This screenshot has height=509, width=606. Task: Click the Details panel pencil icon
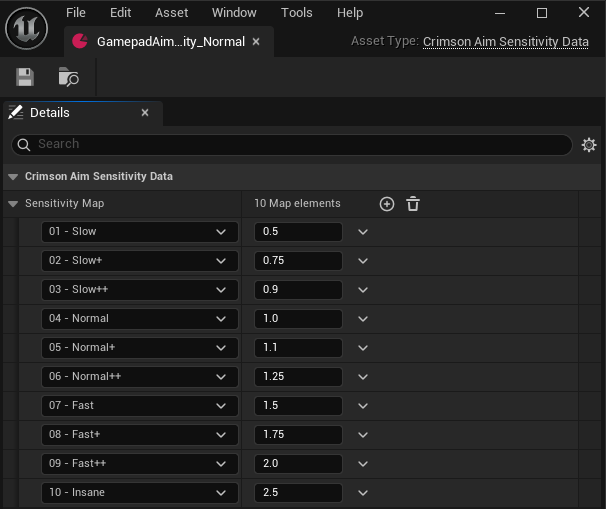(x=16, y=112)
